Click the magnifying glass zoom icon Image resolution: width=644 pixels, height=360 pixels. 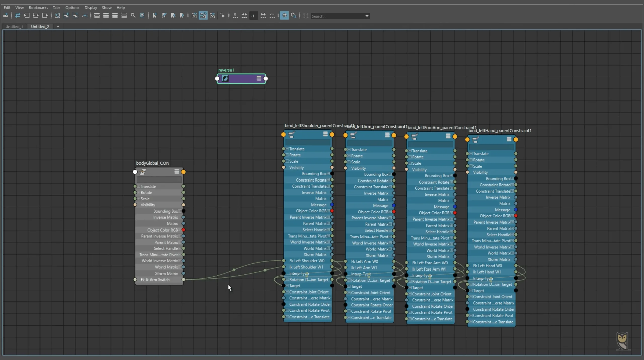pos(133,16)
